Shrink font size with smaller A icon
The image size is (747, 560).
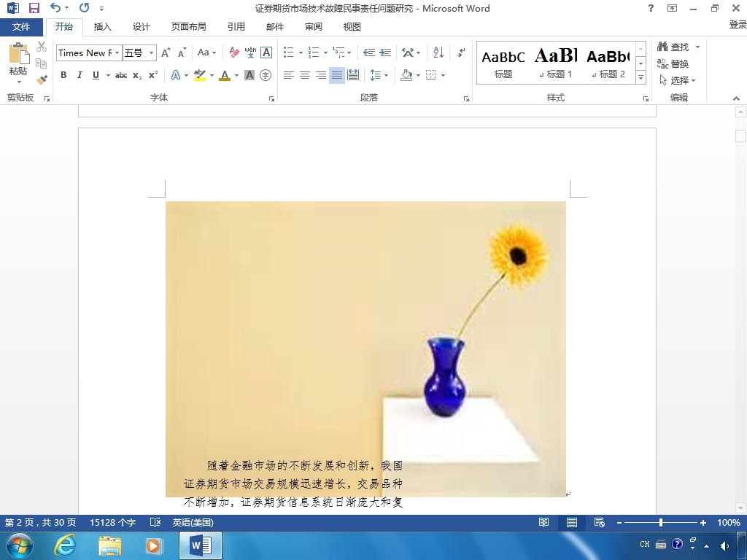point(182,52)
